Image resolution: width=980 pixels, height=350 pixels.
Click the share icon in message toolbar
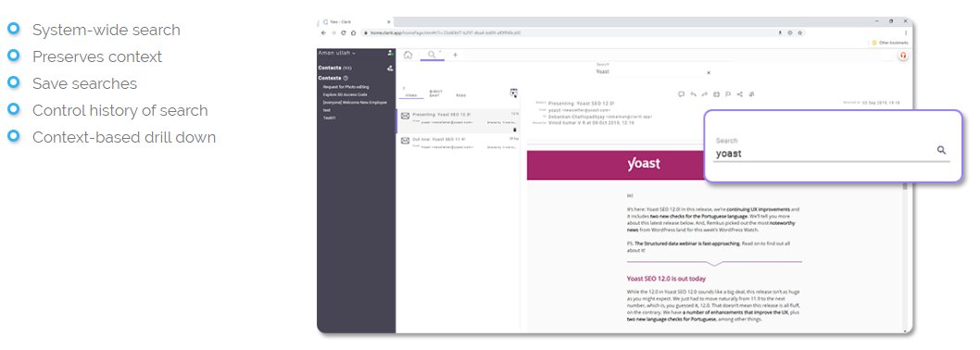[x=740, y=94]
